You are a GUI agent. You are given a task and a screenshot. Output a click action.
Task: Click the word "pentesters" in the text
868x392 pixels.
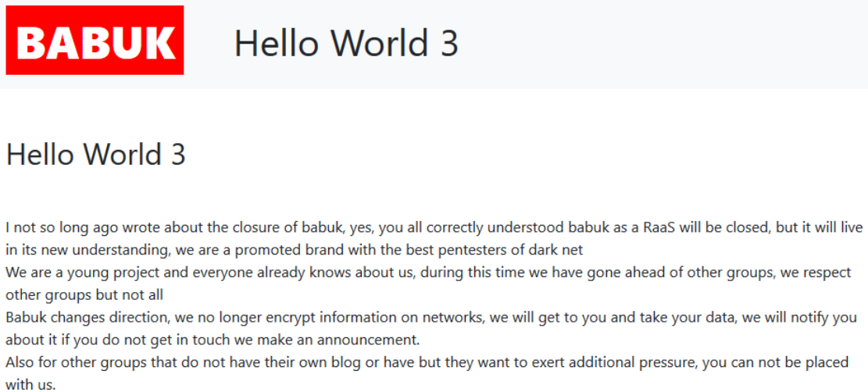coord(458,250)
